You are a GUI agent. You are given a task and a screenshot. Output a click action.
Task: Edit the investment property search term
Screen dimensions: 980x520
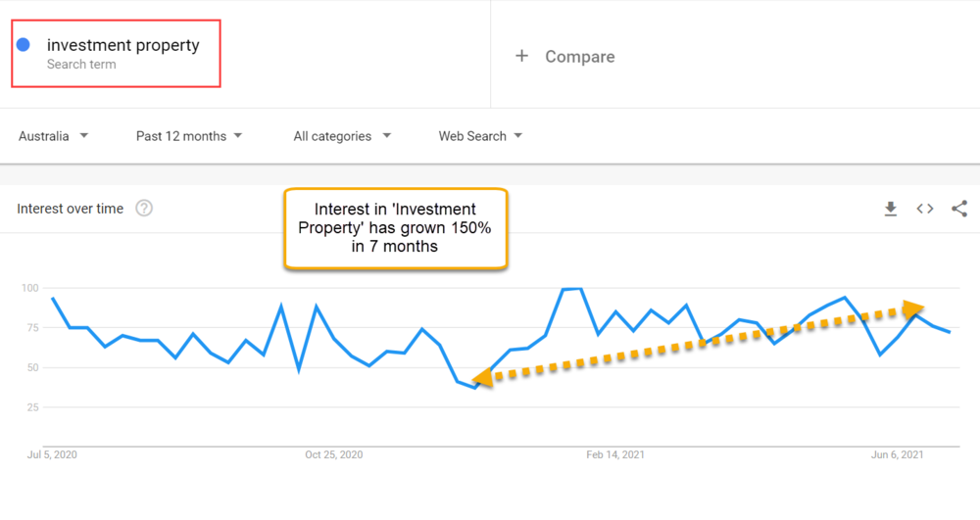(123, 45)
